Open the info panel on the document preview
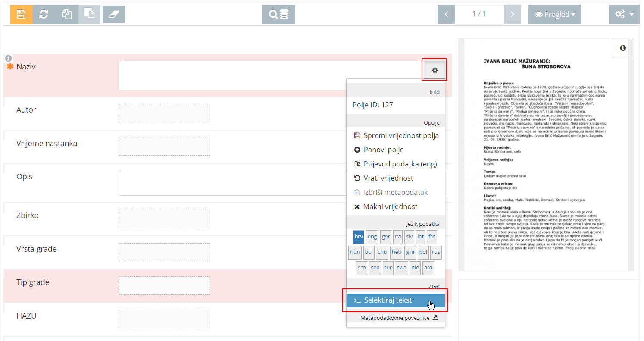 [x=622, y=48]
